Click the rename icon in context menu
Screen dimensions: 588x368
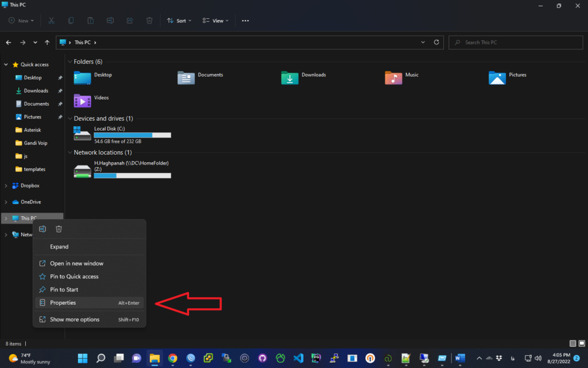click(x=42, y=229)
